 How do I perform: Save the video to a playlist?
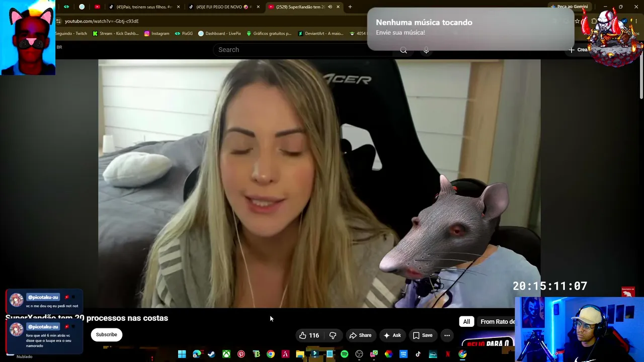tap(423, 335)
